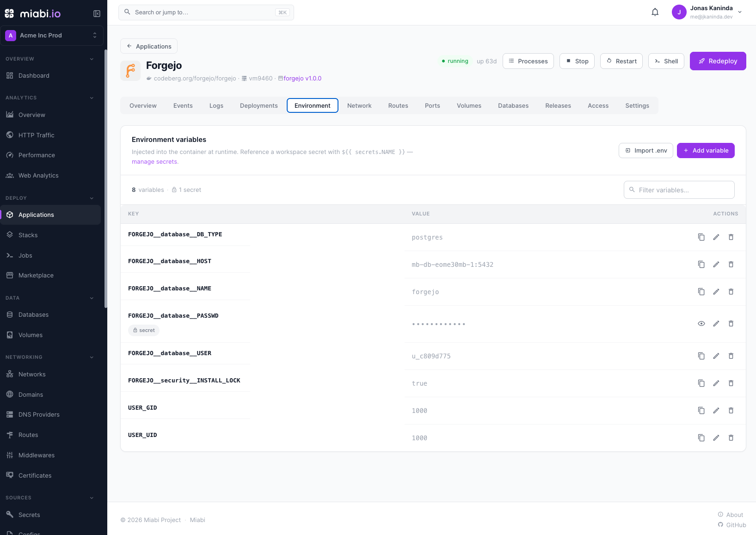Collapse the Overview sidebar section

tap(92, 59)
